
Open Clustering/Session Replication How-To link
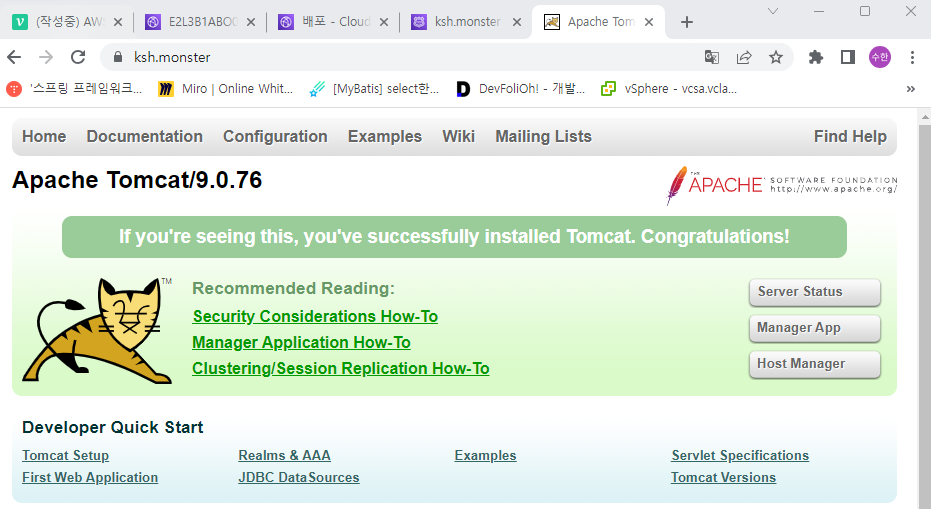341,369
